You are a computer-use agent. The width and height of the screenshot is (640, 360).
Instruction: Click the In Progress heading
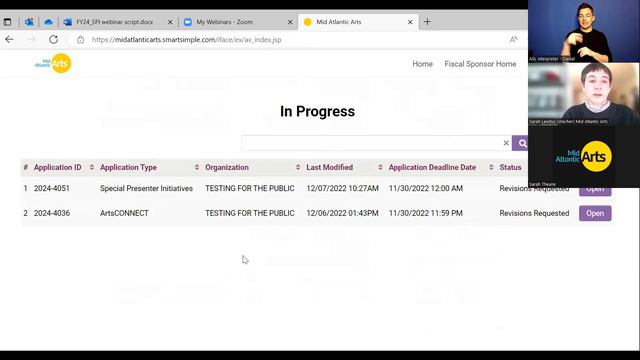pyautogui.click(x=318, y=111)
